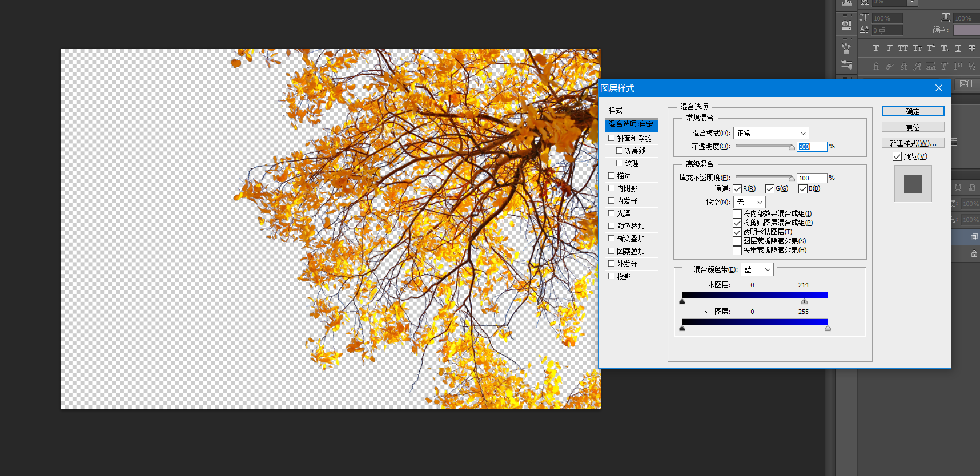Toggle the 预览 preview checkbox
The height and width of the screenshot is (476, 980).
[897, 156]
